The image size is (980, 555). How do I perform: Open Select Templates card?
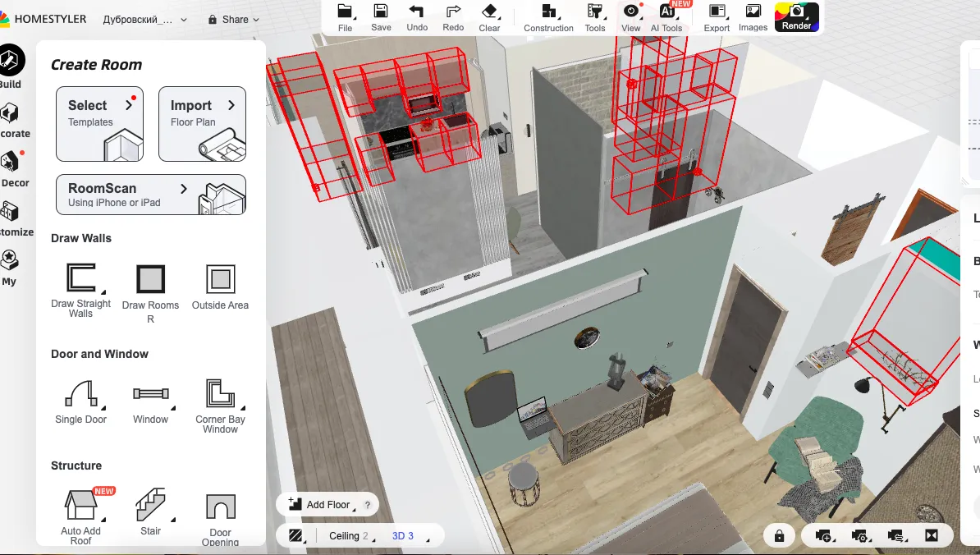click(99, 124)
